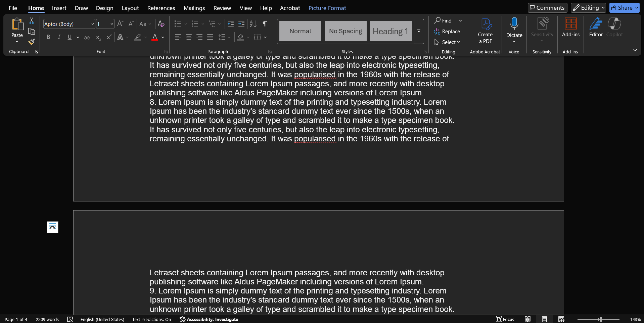Open the Editing mode dropdown
644x323 pixels.
(588, 8)
